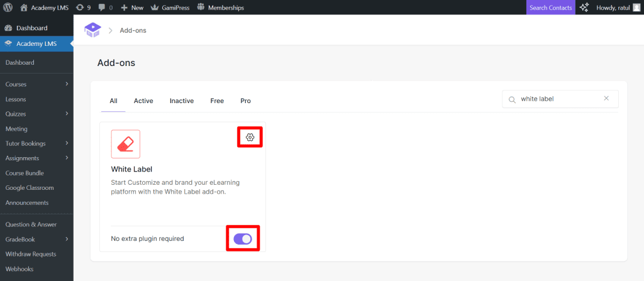
Task: Open White Label add-on settings gear
Action: pos(250,138)
